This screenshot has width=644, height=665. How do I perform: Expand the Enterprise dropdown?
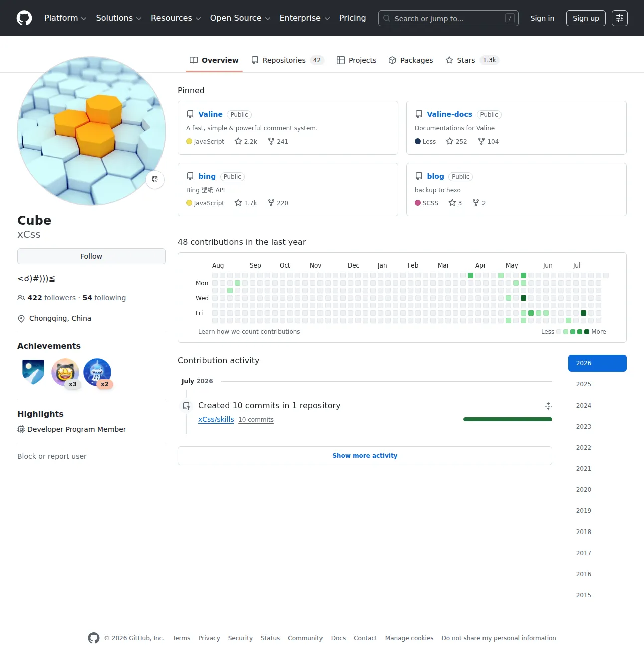click(x=305, y=18)
